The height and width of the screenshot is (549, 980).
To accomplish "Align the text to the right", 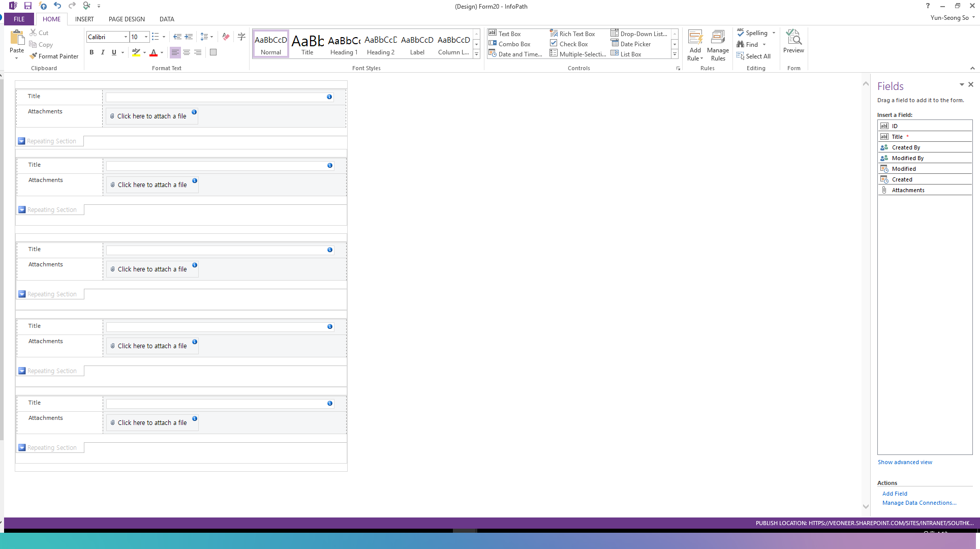I will point(198,52).
